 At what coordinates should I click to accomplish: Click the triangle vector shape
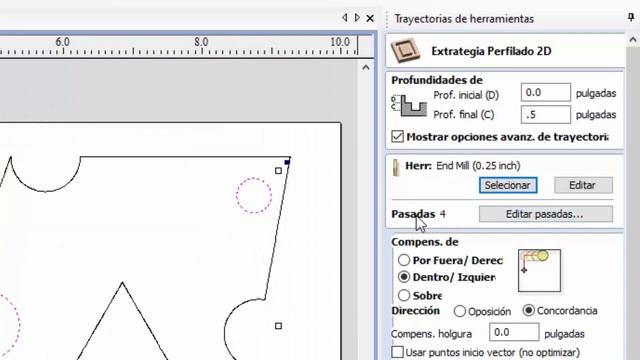pos(122,320)
